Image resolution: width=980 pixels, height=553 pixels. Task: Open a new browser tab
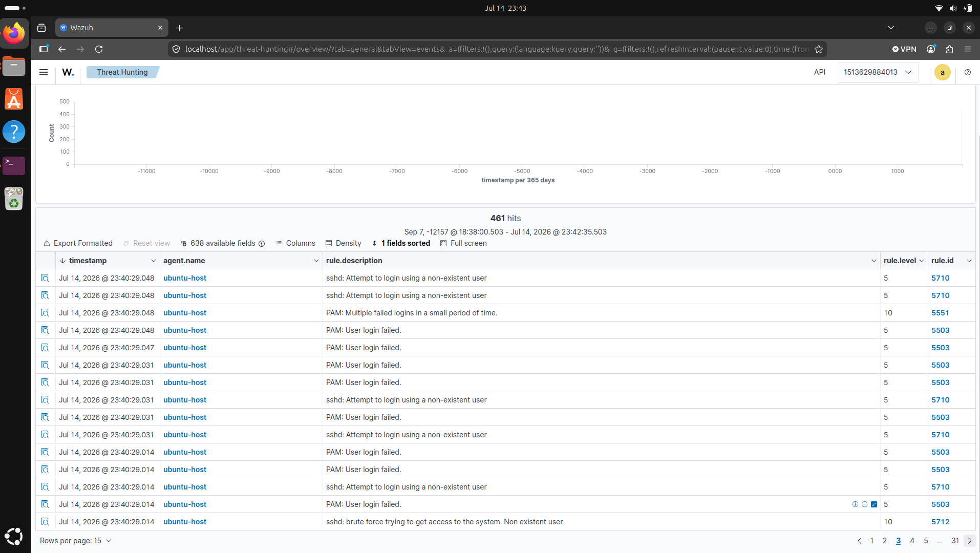(179, 28)
